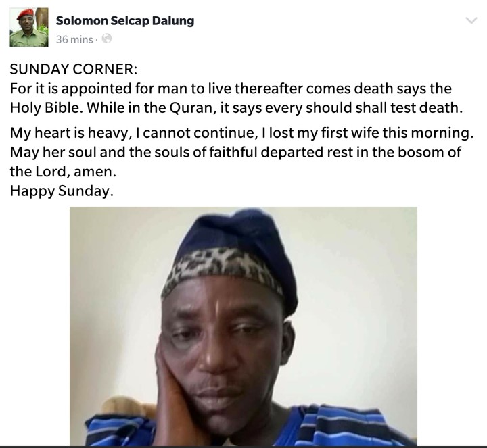Select the line mentioning the Holy Bible
This screenshot has width=487, height=448.
[236, 107]
